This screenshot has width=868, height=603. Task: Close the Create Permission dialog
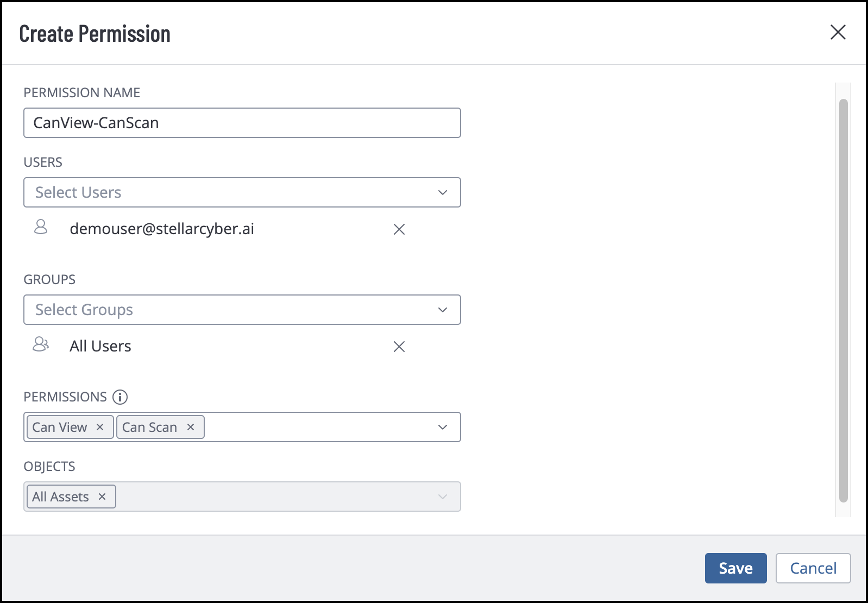tap(838, 32)
